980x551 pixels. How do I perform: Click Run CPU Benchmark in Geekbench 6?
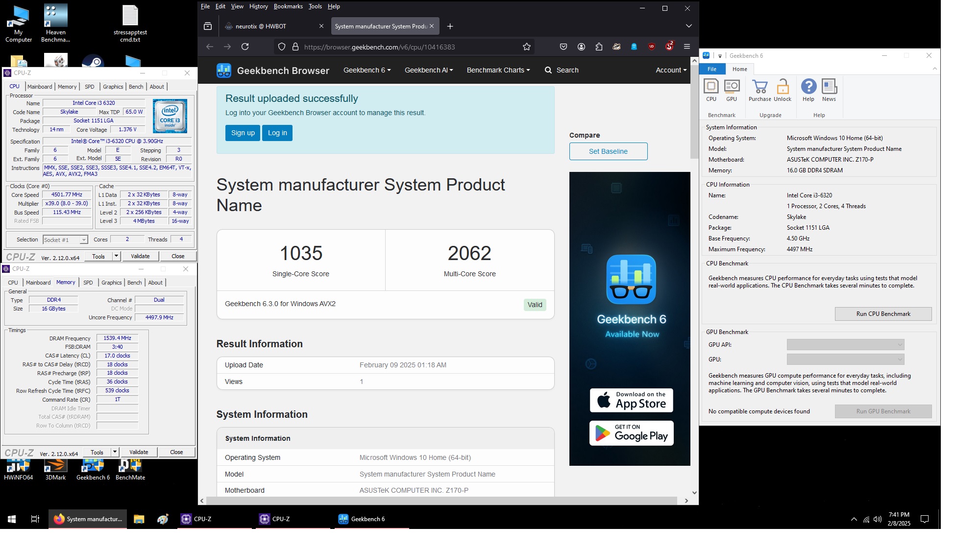pyautogui.click(x=883, y=314)
